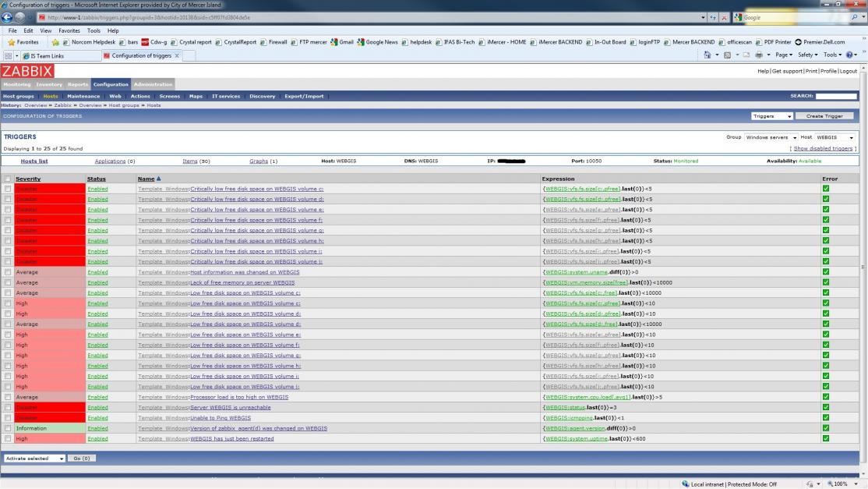Click the 'Show disabled triggers' link
The width and height of the screenshot is (868, 489).
(x=823, y=148)
